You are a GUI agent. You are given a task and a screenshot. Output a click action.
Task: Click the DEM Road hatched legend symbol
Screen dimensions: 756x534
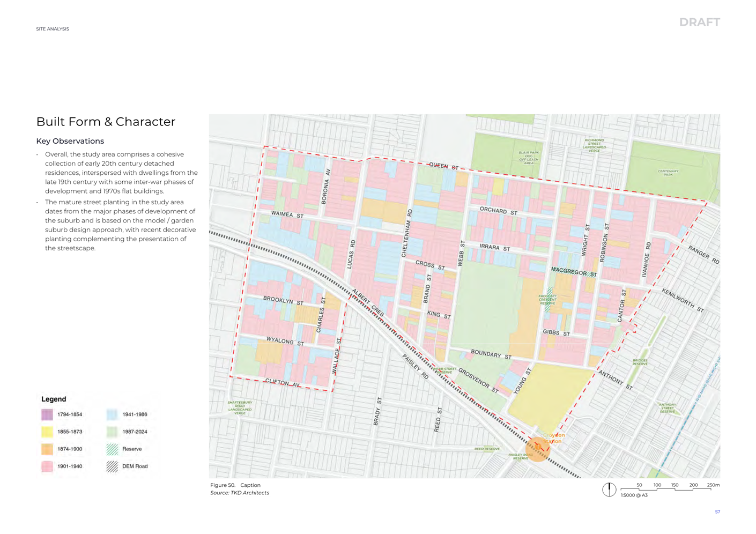112,466
